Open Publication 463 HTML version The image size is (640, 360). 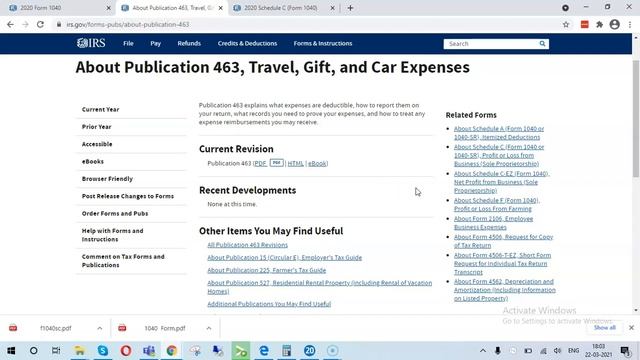pos(296,163)
